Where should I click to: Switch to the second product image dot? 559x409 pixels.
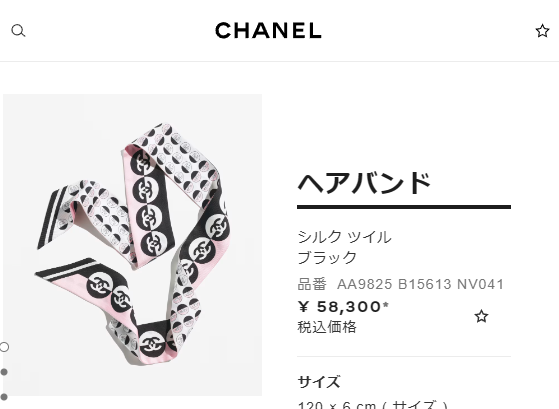4,372
